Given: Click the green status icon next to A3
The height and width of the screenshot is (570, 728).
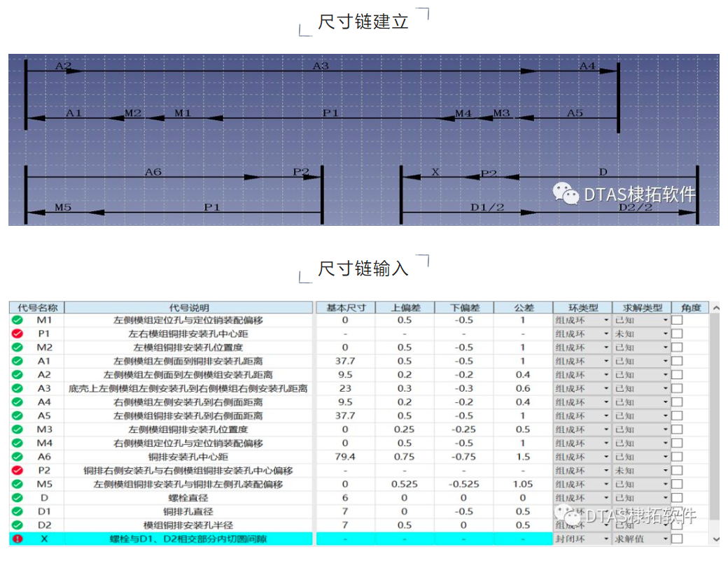Looking at the screenshot, I should point(17,388).
